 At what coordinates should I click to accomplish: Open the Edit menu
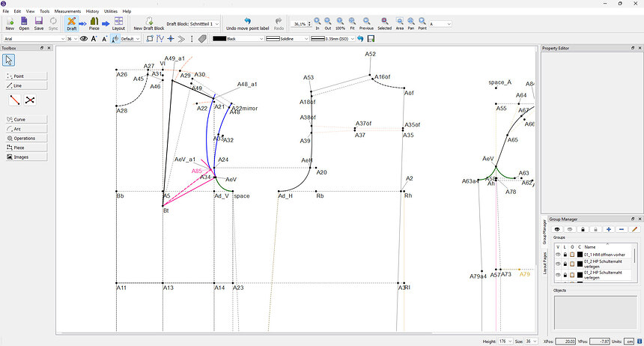click(x=17, y=11)
